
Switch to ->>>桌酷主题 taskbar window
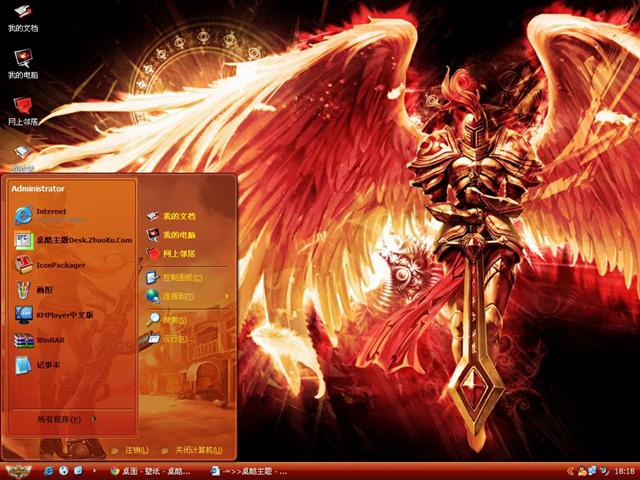point(249,471)
